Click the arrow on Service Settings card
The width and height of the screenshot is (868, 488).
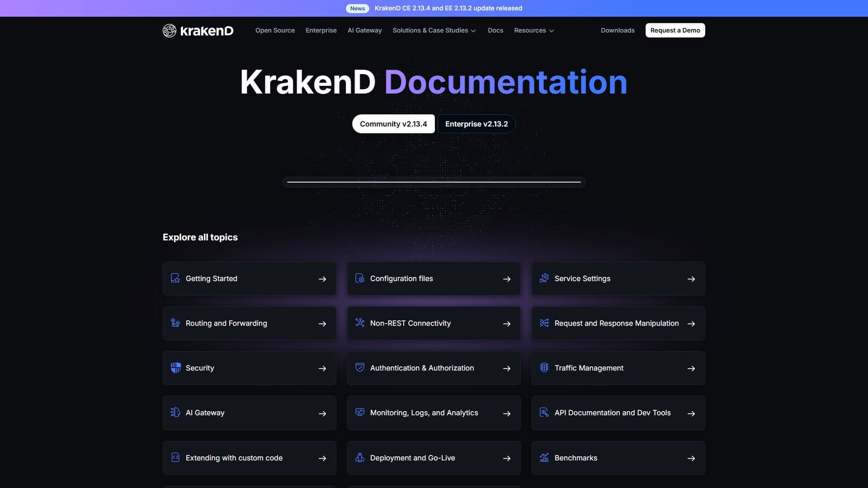691,279
